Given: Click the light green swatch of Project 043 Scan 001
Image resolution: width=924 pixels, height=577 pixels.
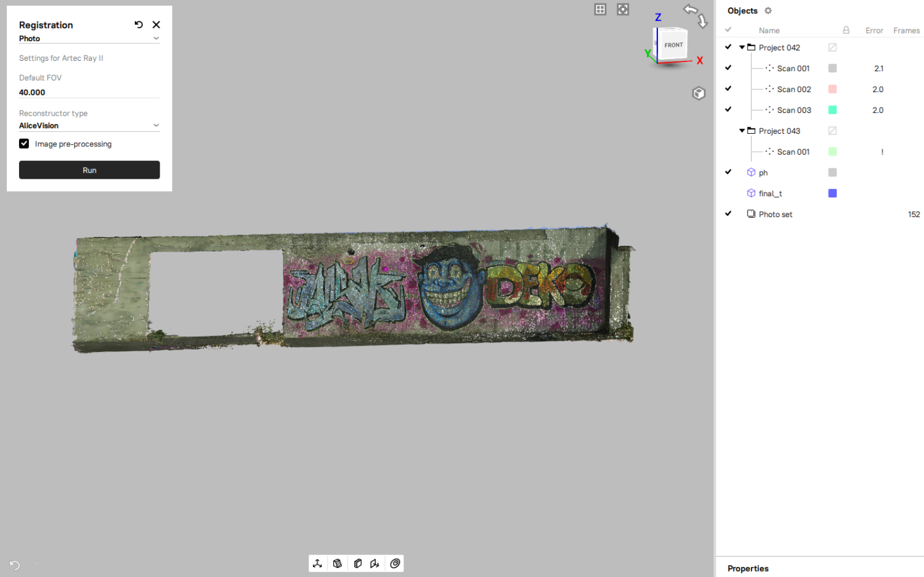Looking at the screenshot, I should point(833,152).
